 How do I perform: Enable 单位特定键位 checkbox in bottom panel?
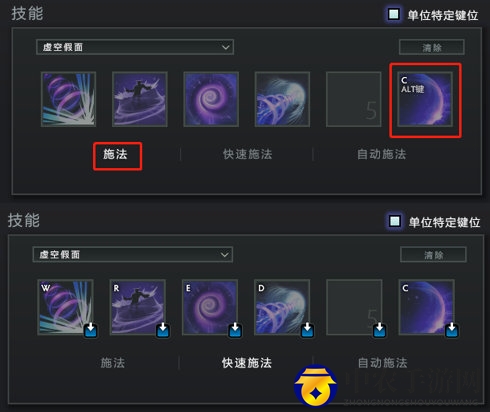395,221
